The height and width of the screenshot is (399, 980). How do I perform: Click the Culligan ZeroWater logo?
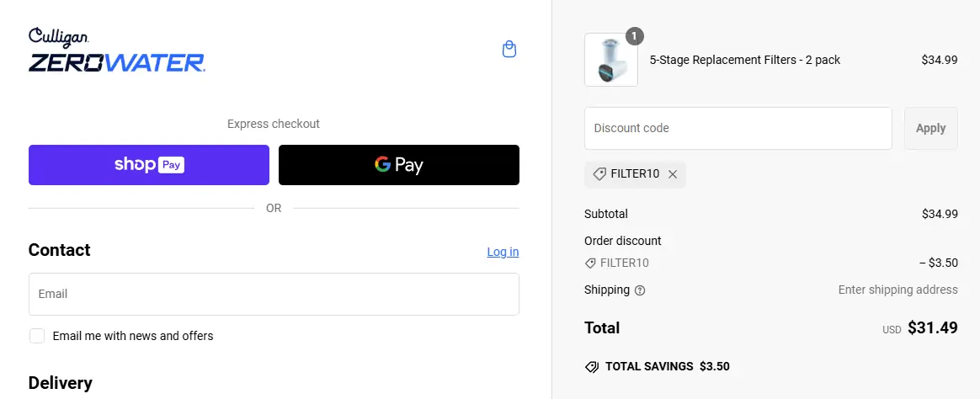116,51
